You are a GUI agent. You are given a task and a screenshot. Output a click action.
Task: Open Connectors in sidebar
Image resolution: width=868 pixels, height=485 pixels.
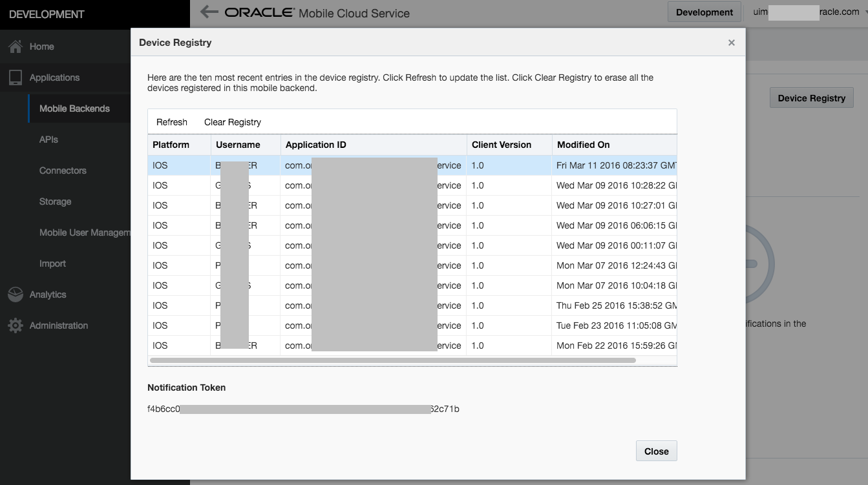click(63, 170)
